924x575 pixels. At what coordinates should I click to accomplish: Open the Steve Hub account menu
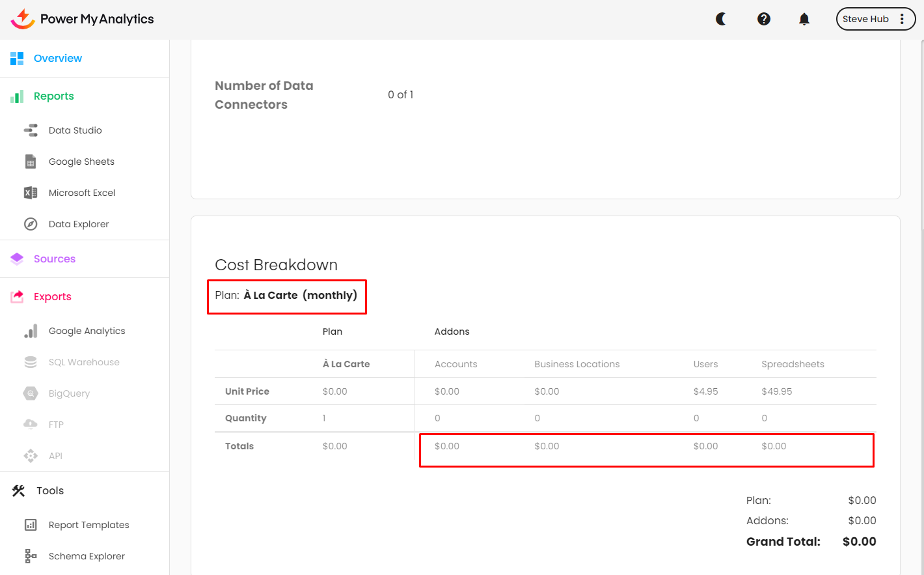tap(875, 19)
